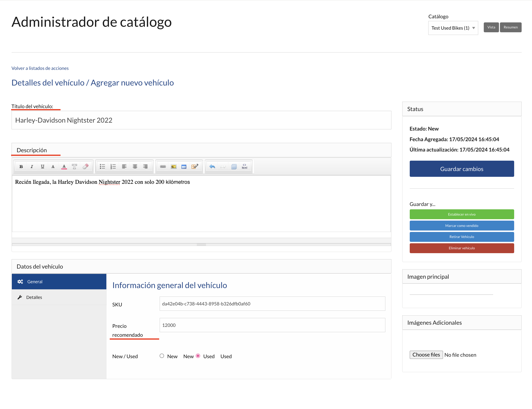Toggle bold formatting in description editor
The height and width of the screenshot is (409, 532).
(x=21, y=167)
